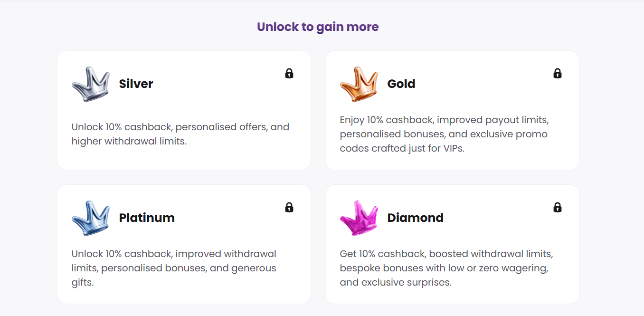
Task: Click the pink Diamond crown color area
Action: click(359, 219)
